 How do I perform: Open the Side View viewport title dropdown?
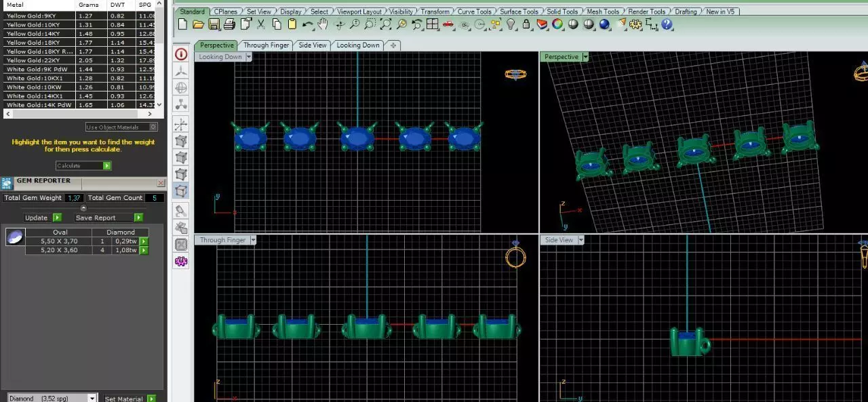coord(580,240)
